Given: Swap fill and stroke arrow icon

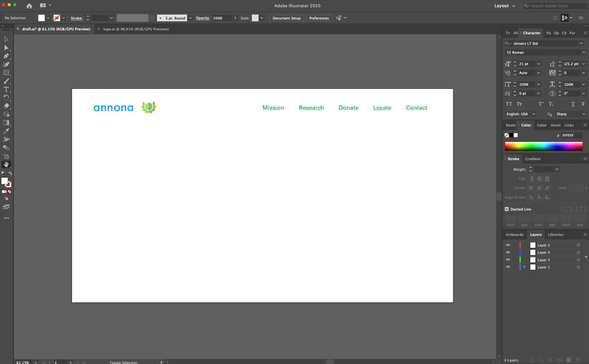Looking at the screenshot, I should (10, 174).
